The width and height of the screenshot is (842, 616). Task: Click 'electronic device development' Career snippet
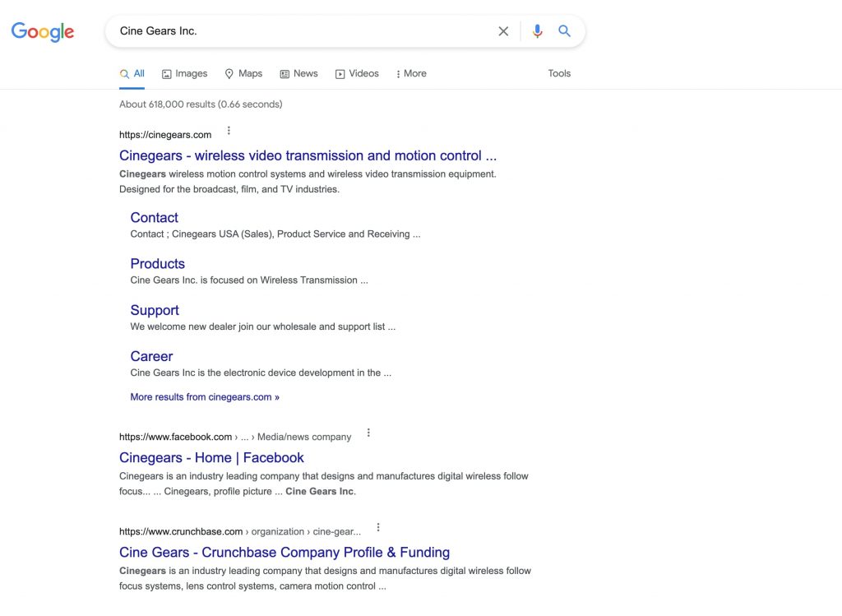[261, 373]
